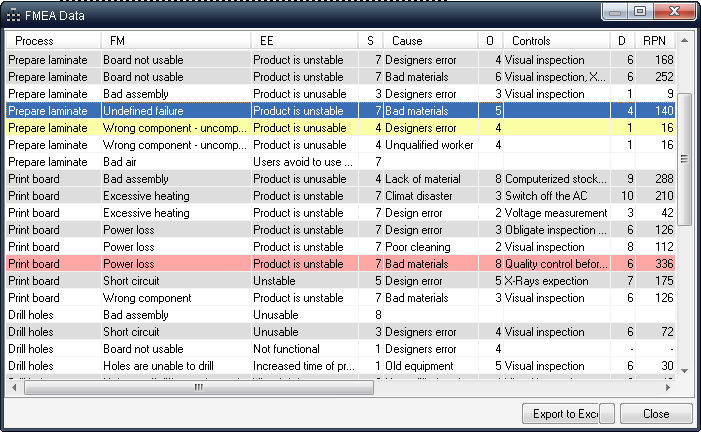Click the Close button at the bottom
Viewport: 701px width, 432px height.
pyautogui.click(x=656, y=414)
